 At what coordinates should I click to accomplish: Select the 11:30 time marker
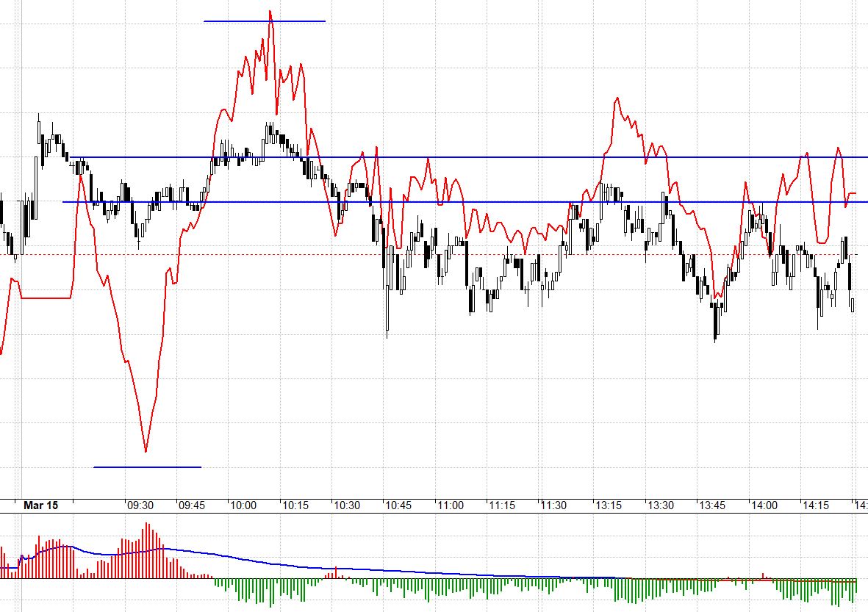pyautogui.click(x=554, y=505)
